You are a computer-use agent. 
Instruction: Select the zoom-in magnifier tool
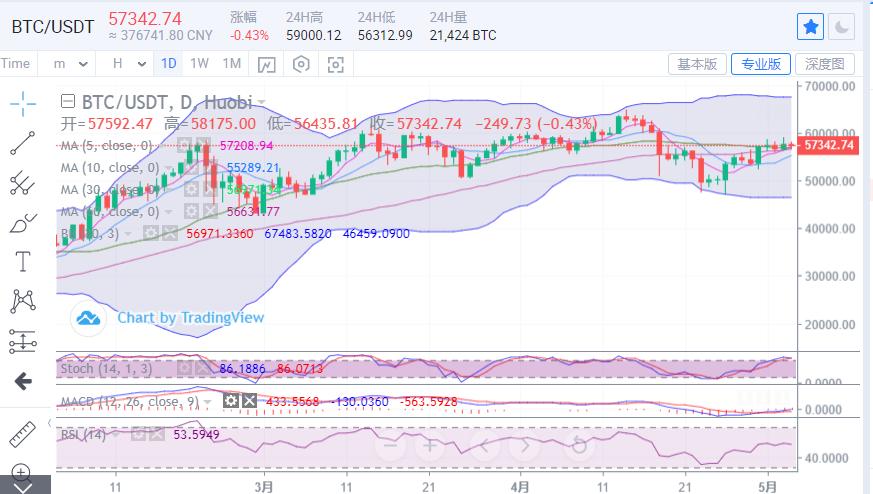coord(21,473)
